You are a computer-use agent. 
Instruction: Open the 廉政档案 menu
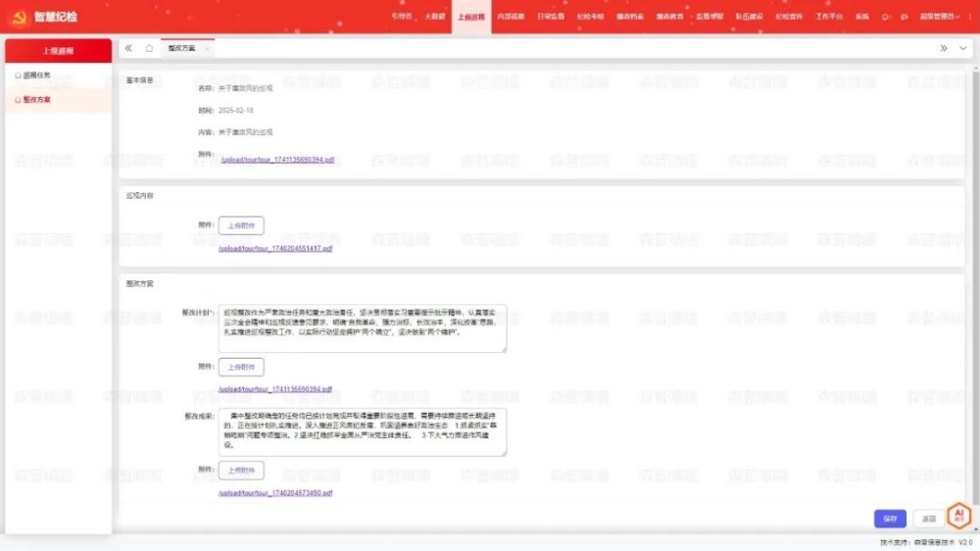630,17
